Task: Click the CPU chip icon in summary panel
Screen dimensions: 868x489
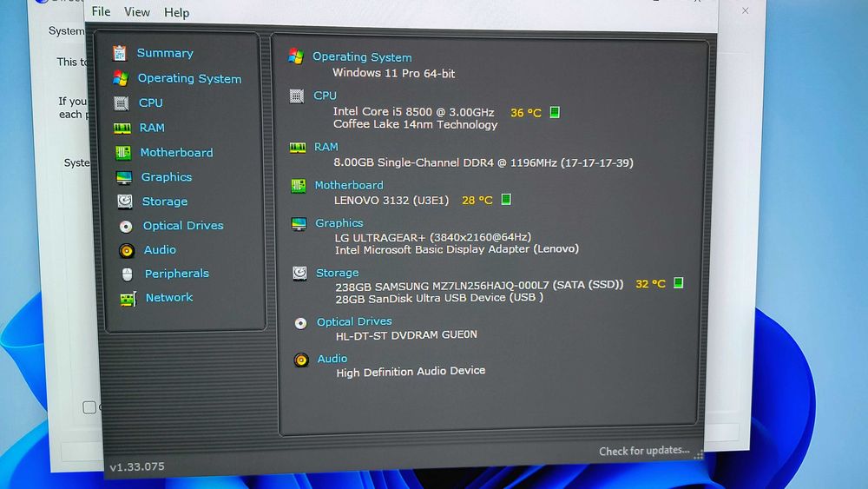Action: click(297, 96)
